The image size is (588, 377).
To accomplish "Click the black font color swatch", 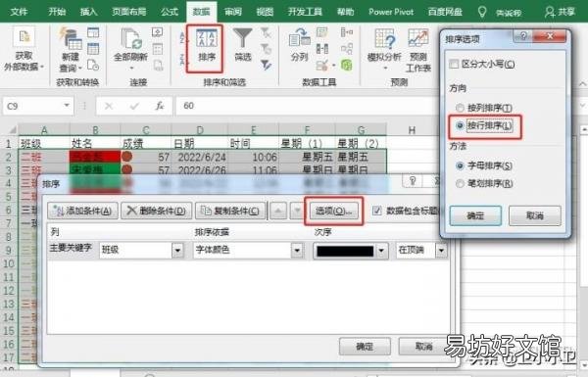I will click(x=345, y=251).
